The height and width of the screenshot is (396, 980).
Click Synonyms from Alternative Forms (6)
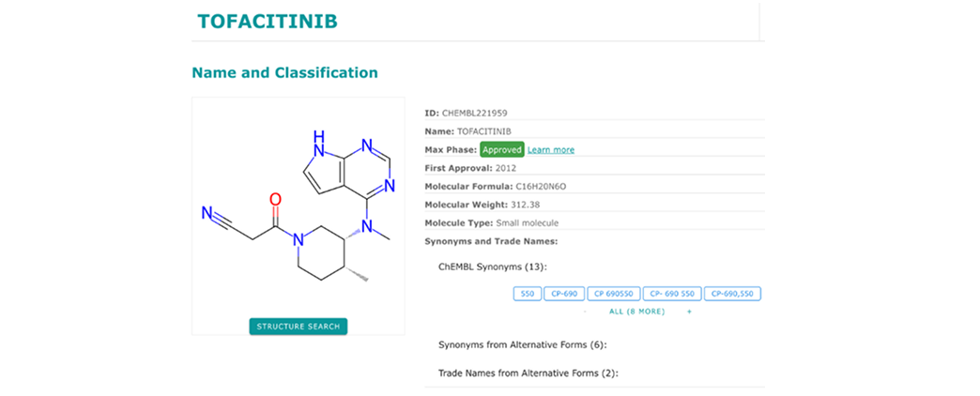[x=523, y=344]
